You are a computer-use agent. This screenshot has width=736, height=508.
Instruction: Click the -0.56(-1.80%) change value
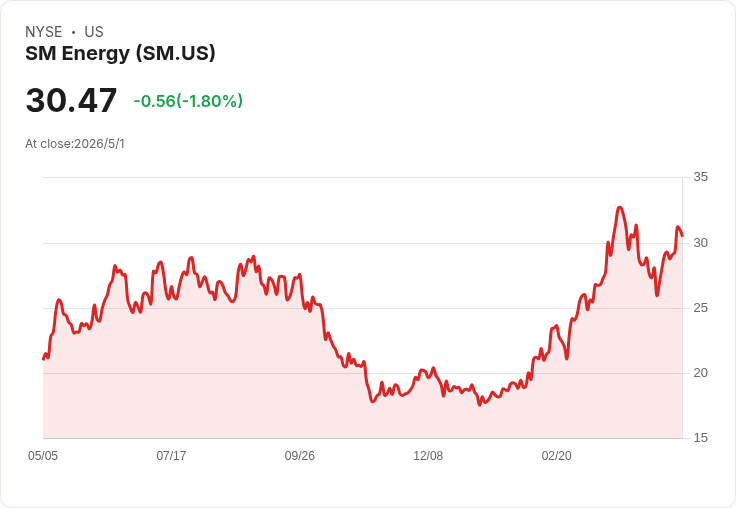[188, 101]
